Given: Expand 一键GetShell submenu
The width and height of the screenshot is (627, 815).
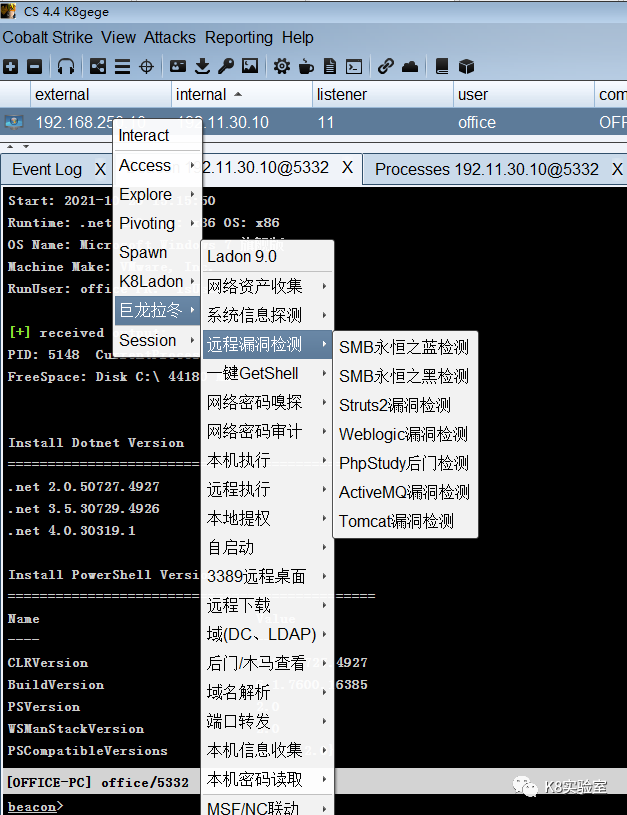Looking at the screenshot, I should 267,373.
